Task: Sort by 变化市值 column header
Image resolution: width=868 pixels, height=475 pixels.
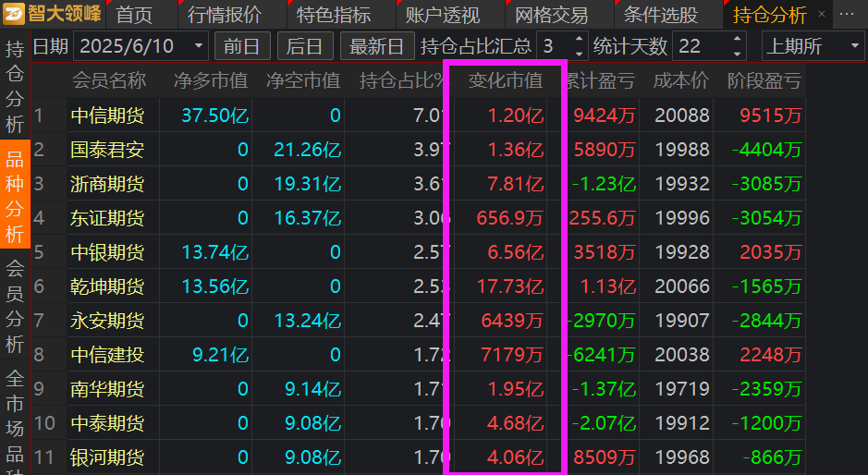Action: click(506, 80)
